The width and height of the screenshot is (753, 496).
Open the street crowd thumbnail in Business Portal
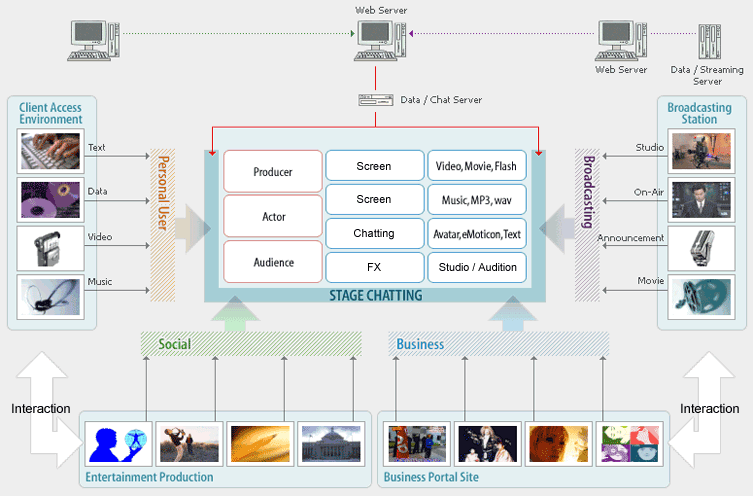tap(417, 444)
